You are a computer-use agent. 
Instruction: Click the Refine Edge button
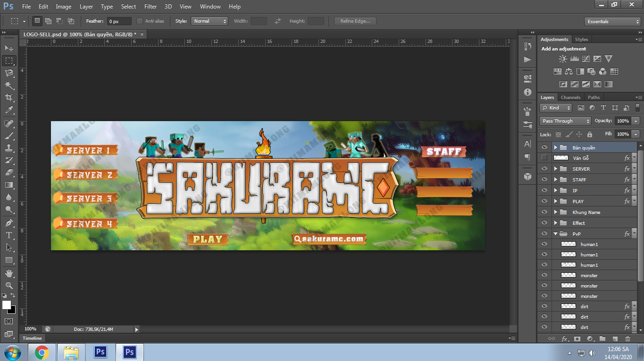(x=355, y=21)
